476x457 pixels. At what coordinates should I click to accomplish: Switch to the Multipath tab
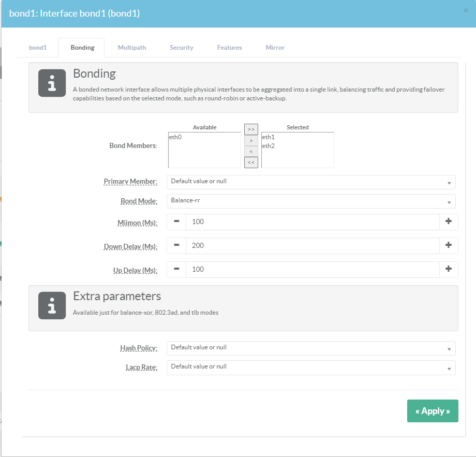click(x=132, y=48)
